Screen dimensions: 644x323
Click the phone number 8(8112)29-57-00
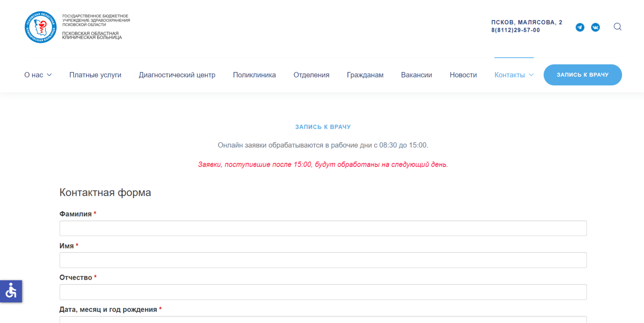click(515, 30)
